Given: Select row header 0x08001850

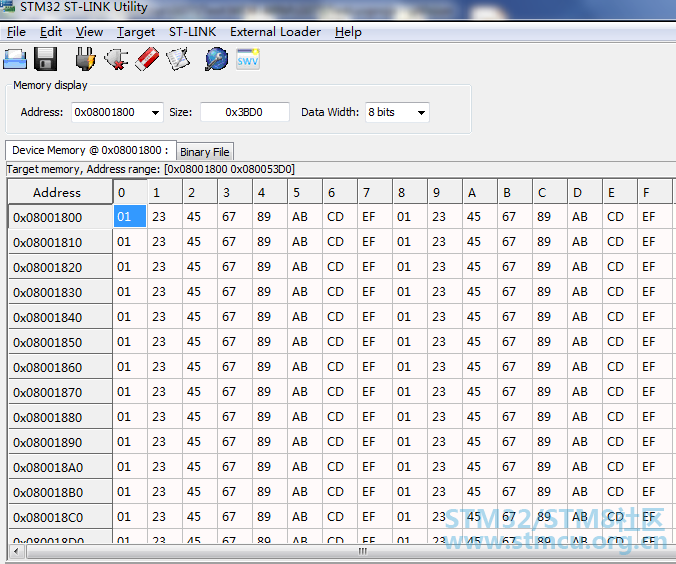Looking at the screenshot, I should 60,342.
